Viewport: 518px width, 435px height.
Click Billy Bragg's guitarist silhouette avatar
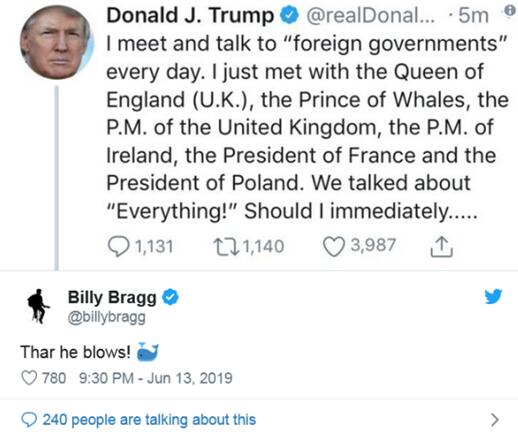tap(39, 306)
